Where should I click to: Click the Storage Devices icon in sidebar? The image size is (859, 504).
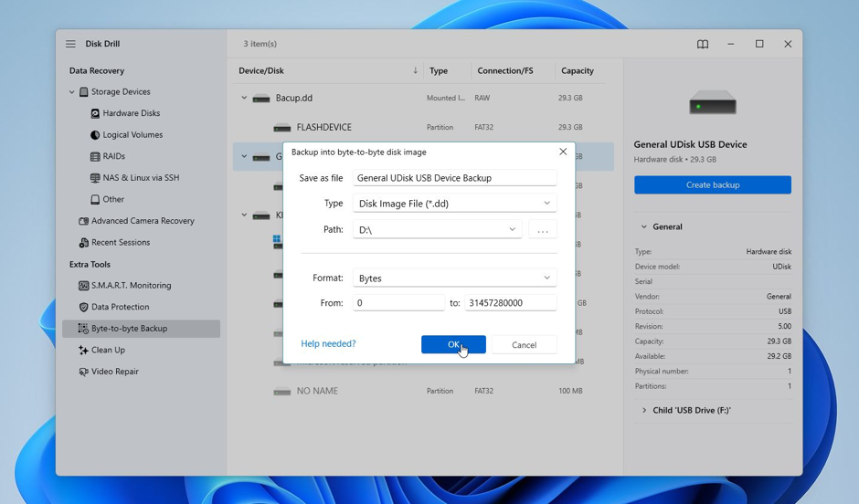[84, 92]
